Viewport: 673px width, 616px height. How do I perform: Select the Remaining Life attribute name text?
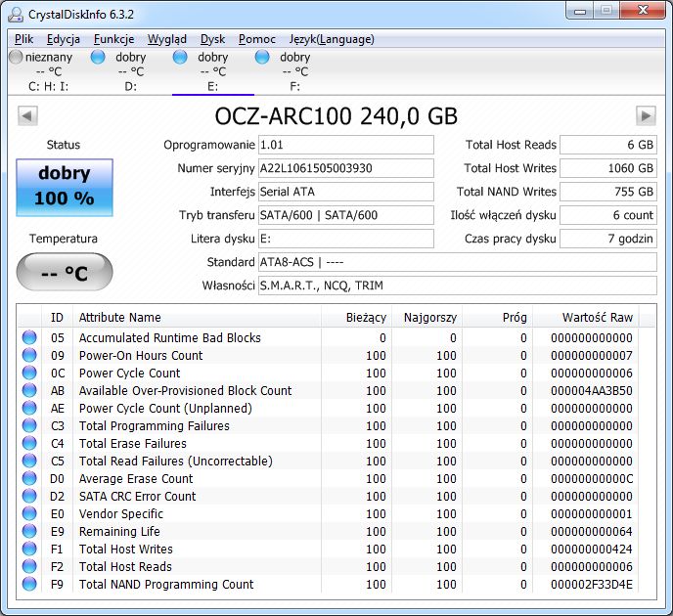(x=119, y=532)
